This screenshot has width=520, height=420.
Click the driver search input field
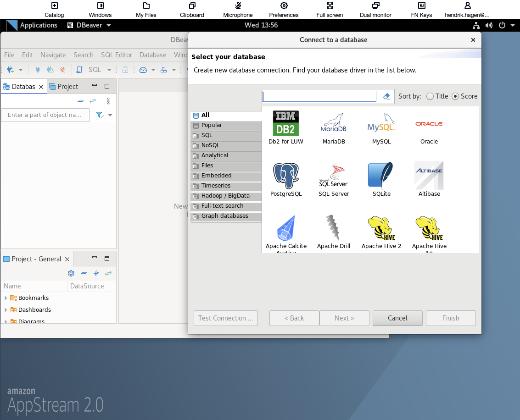pyautogui.click(x=319, y=96)
